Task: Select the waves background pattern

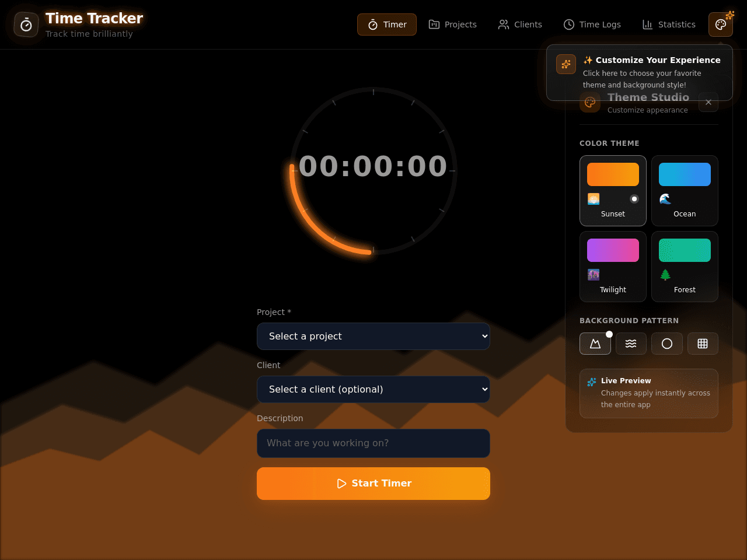Action: click(x=631, y=344)
